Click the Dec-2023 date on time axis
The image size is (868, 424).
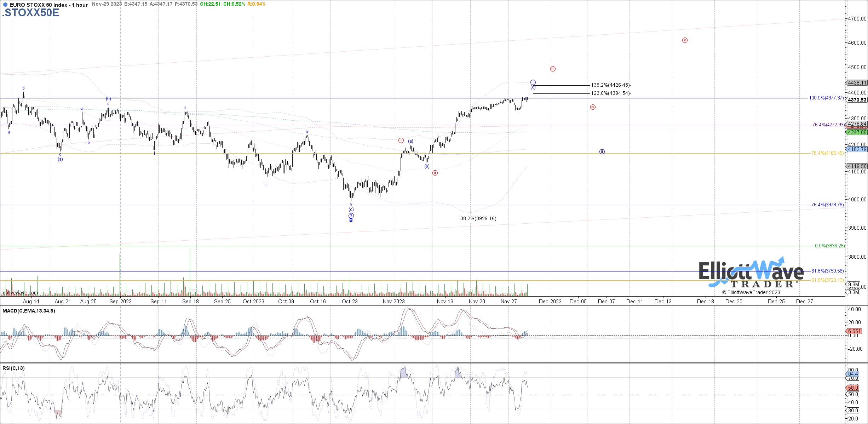pyautogui.click(x=550, y=302)
